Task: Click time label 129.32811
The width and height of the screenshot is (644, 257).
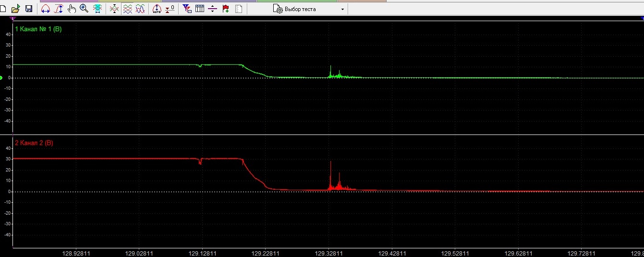Action: click(329, 253)
